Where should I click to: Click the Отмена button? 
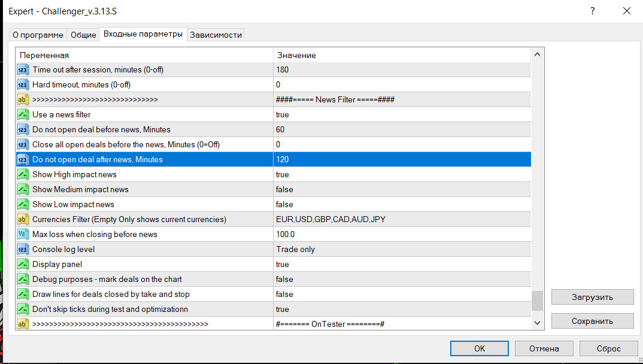coord(544,348)
